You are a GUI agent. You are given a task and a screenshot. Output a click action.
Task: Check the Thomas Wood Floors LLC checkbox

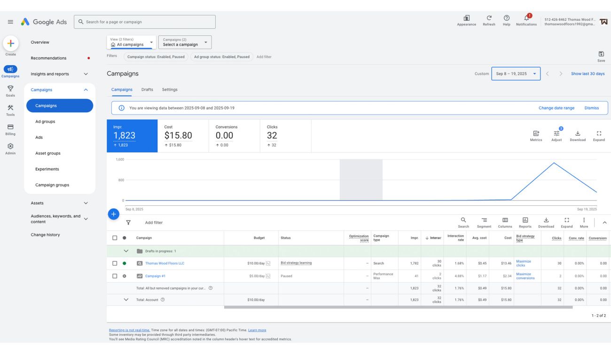click(x=115, y=263)
